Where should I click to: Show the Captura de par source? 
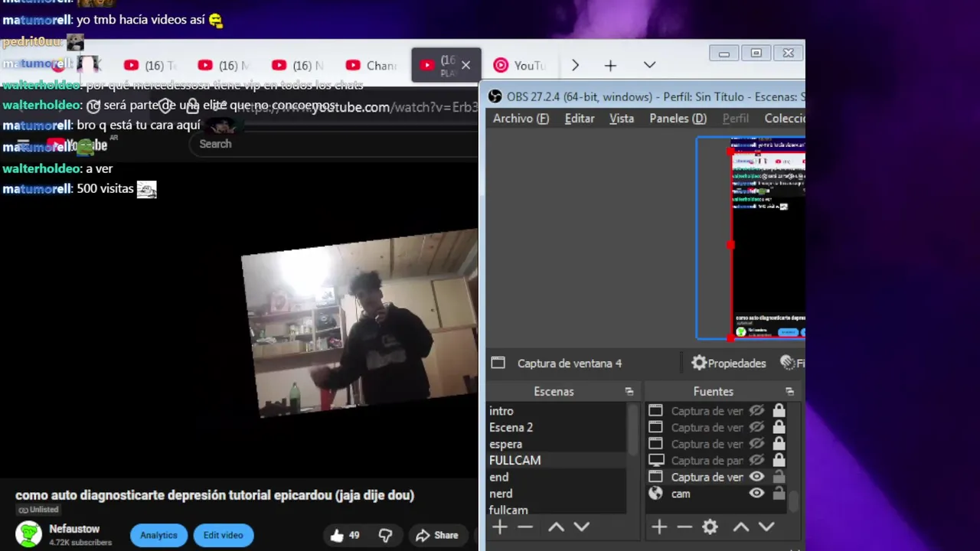756,460
